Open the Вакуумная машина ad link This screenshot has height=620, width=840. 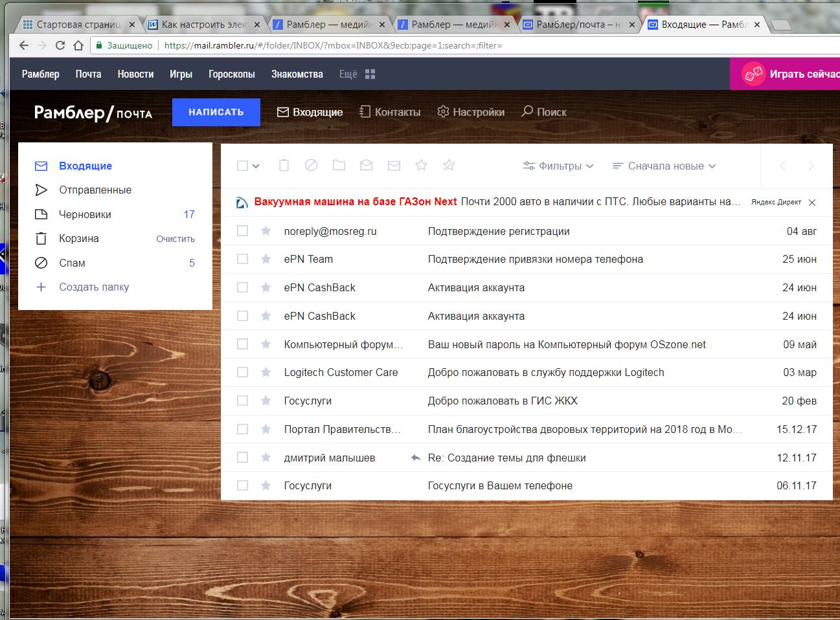click(x=356, y=202)
